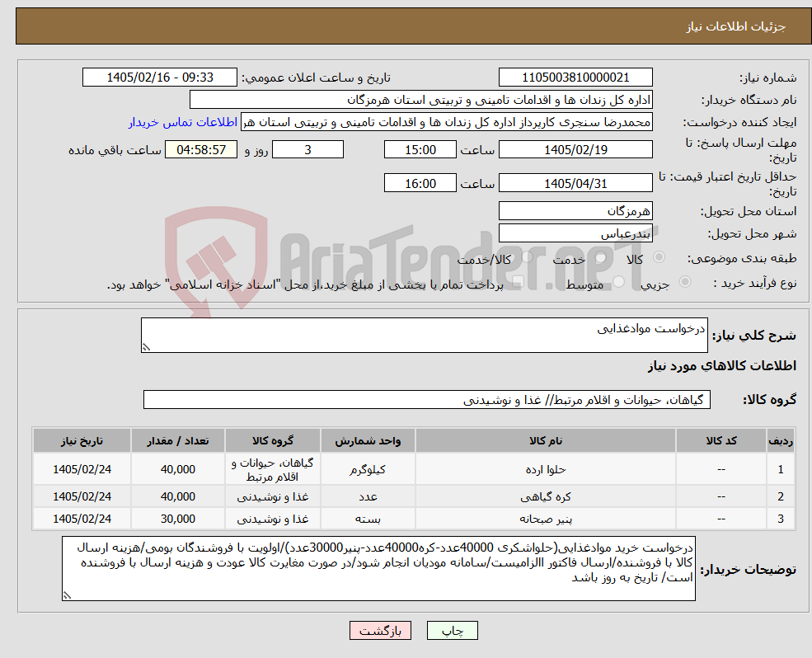This screenshot has width=812, height=658.
Task: Click the need number field 1105003810000021
Action: point(575,78)
